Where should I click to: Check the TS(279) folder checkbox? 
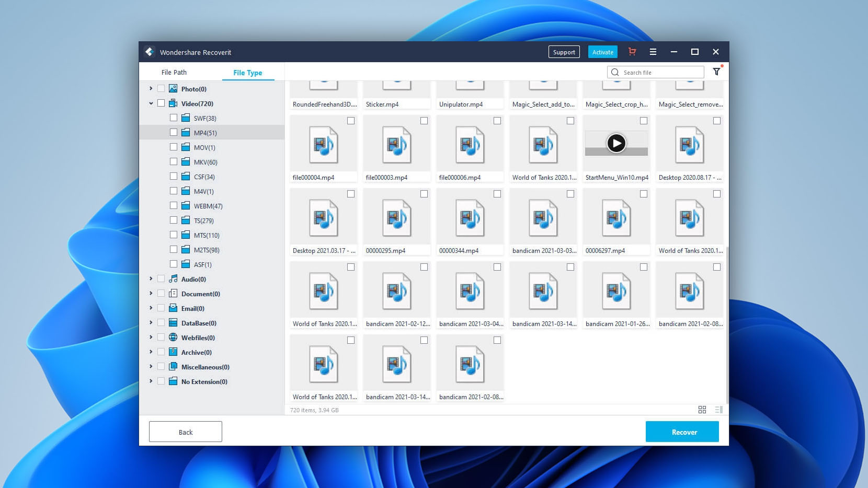click(x=174, y=220)
